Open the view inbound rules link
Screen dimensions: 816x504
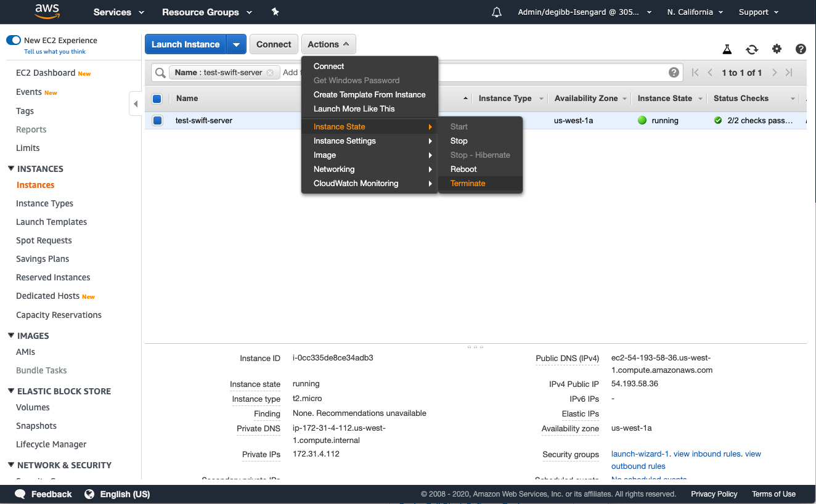coord(707,453)
